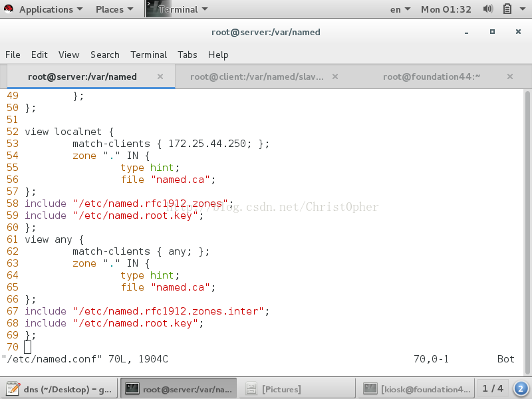Image resolution: width=532 pixels, height=399 pixels.
Task: Close the root@server:/var/named tab
Action: point(160,76)
